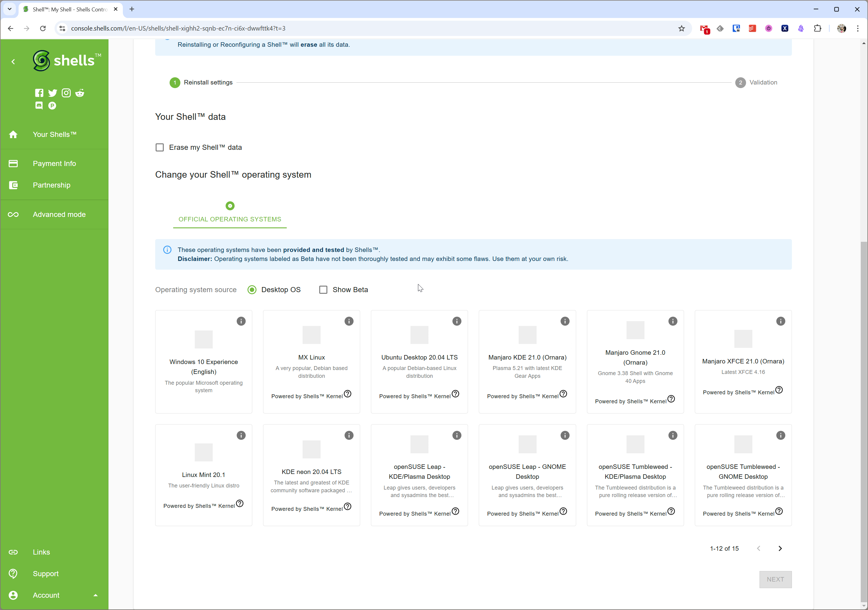Open Advanced mode in the sidebar
The height and width of the screenshot is (610, 868).
tap(59, 214)
